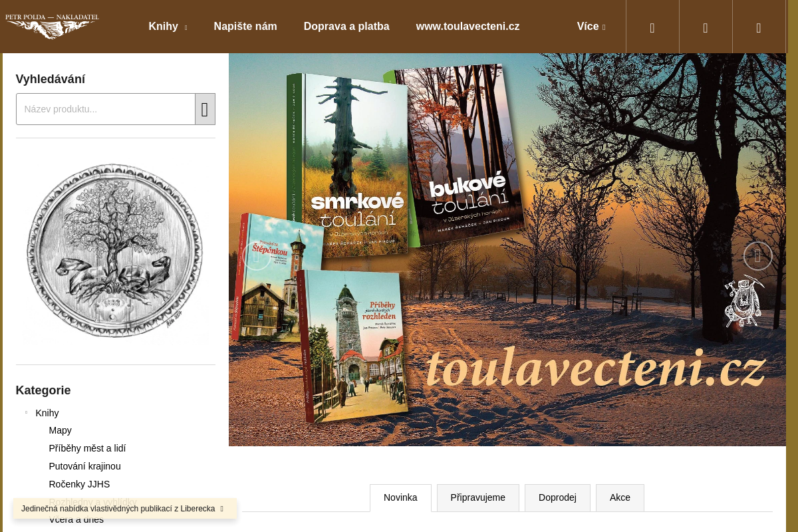Click the Vyhledávání heading text

coord(51,79)
